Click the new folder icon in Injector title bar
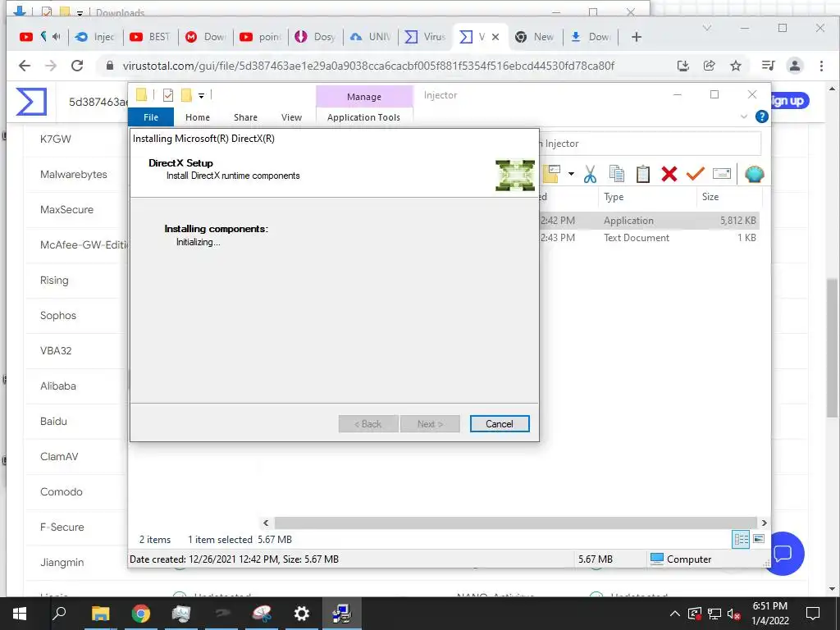This screenshot has height=630, width=840. pos(186,95)
